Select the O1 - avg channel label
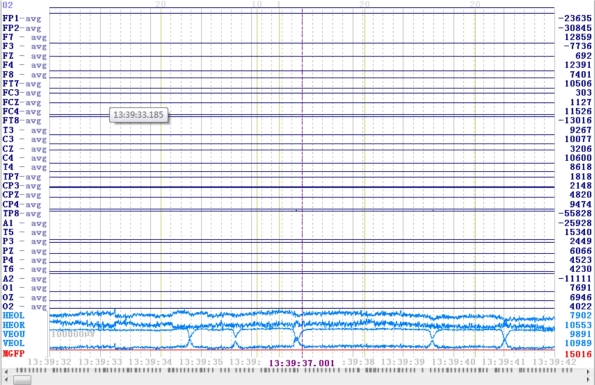Screen dimensions: 595x385 pos(25,288)
